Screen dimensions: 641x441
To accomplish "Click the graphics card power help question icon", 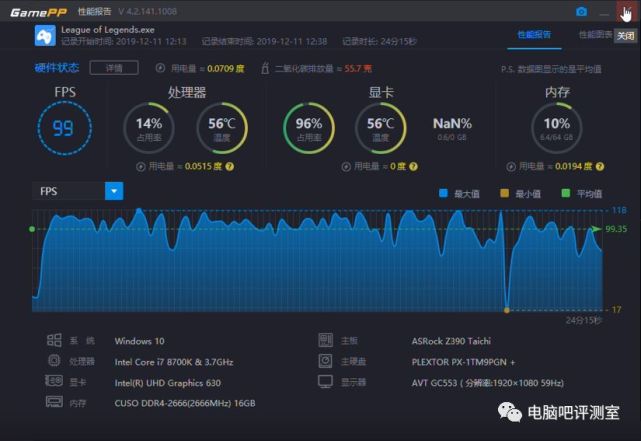I will click(x=413, y=166).
